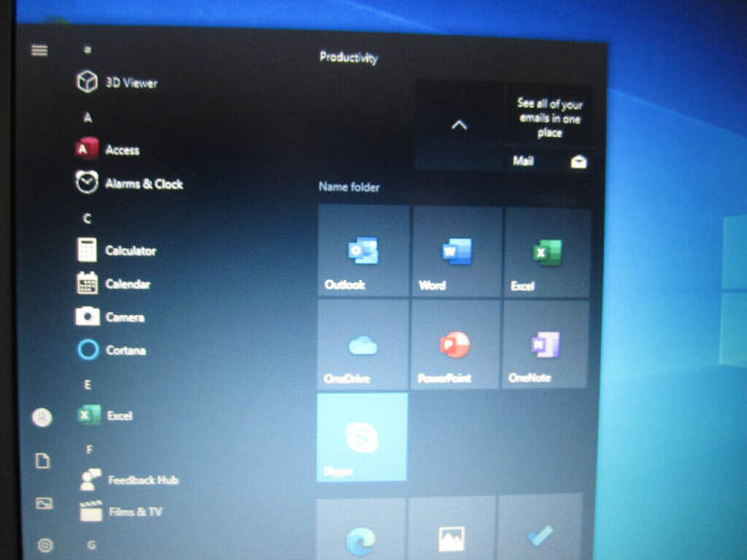
Task: Open the OneDrive tile
Action: (363, 345)
